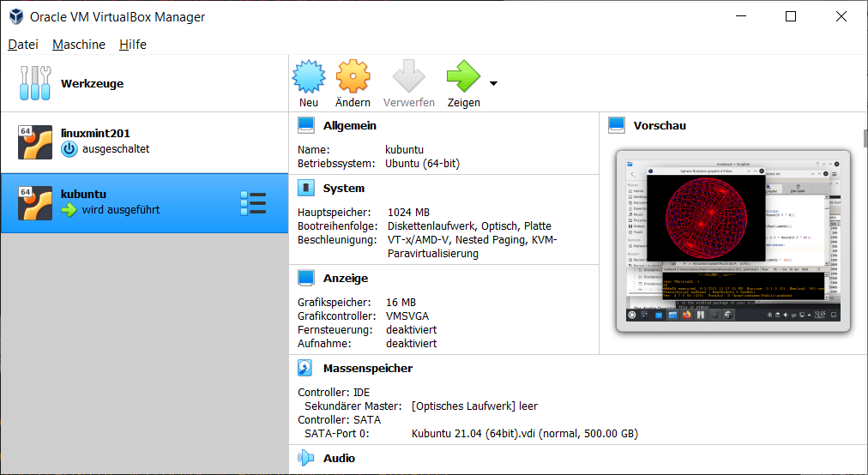This screenshot has height=475, width=868.
Task: Click the Zeigen green arrow icon
Action: (x=463, y=77)
